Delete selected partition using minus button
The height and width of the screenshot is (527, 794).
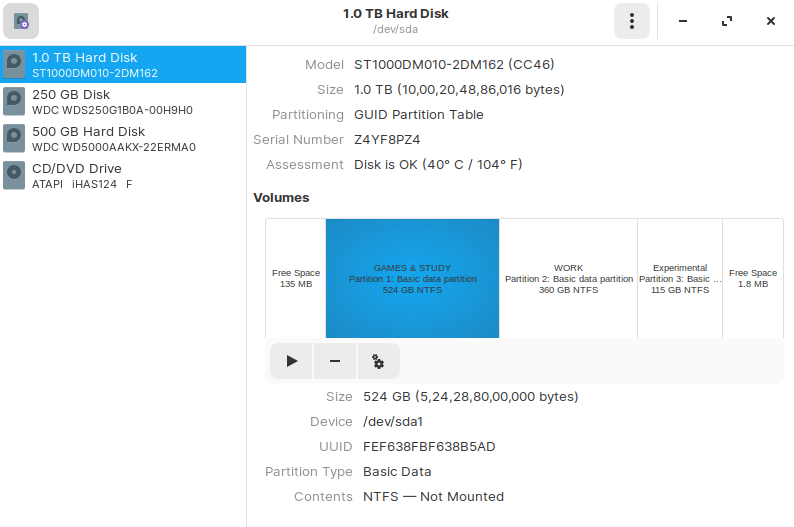pyautogui.click(x=335, y=361)
